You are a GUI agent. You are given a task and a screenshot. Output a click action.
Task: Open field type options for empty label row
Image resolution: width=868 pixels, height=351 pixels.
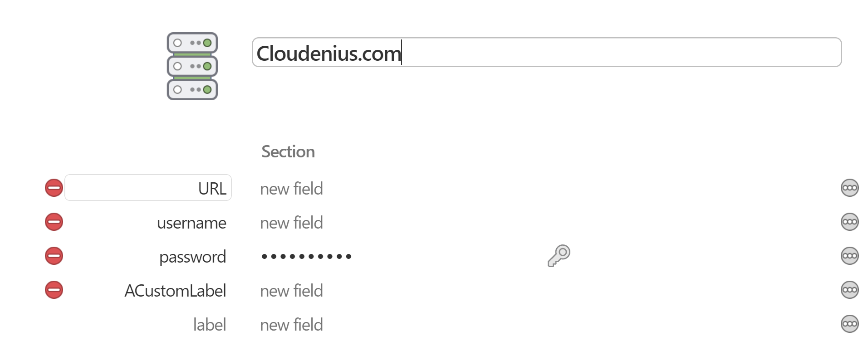click(x=849, y=324)
